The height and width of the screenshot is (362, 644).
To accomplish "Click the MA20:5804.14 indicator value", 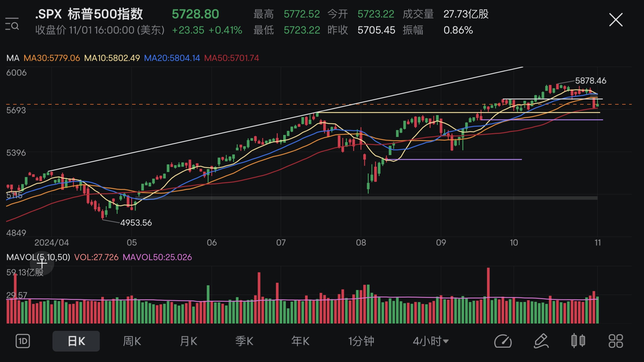I will click(x=172, y=58).
